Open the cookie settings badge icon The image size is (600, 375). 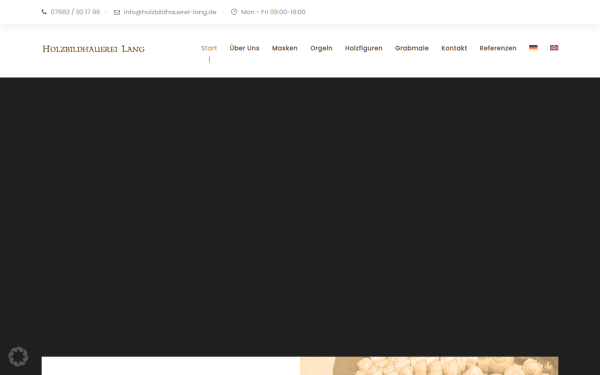point(18,357)
